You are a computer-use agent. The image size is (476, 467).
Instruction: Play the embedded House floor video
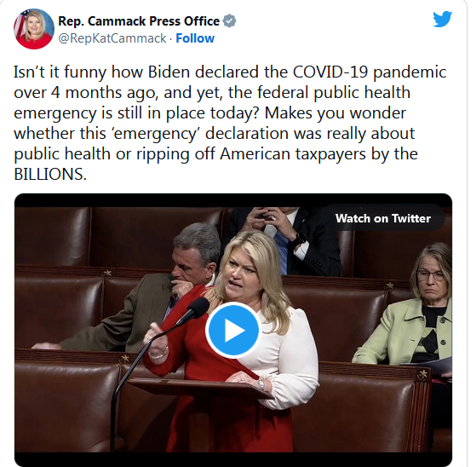coord(233,330)
